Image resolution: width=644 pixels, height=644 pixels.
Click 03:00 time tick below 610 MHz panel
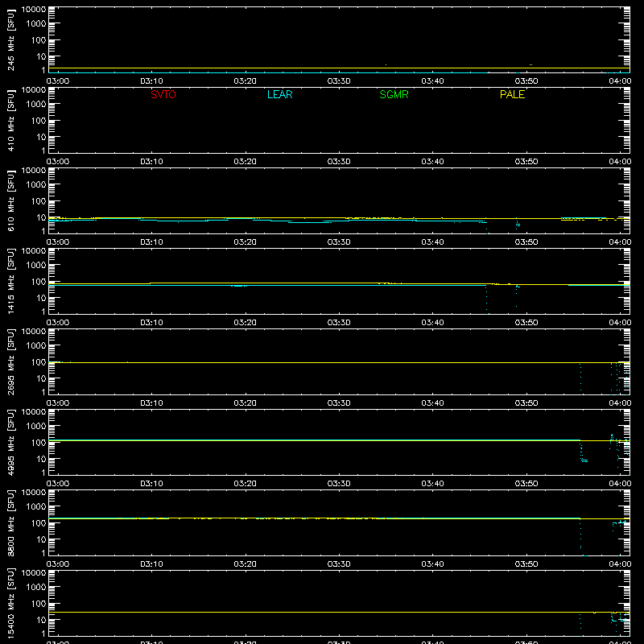coord(58,242)
